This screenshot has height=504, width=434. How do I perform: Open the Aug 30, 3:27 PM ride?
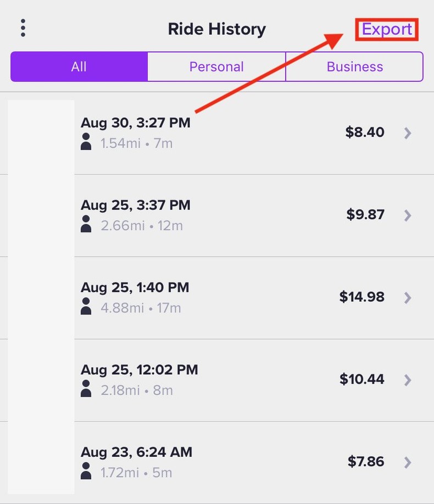coord(136,123)
